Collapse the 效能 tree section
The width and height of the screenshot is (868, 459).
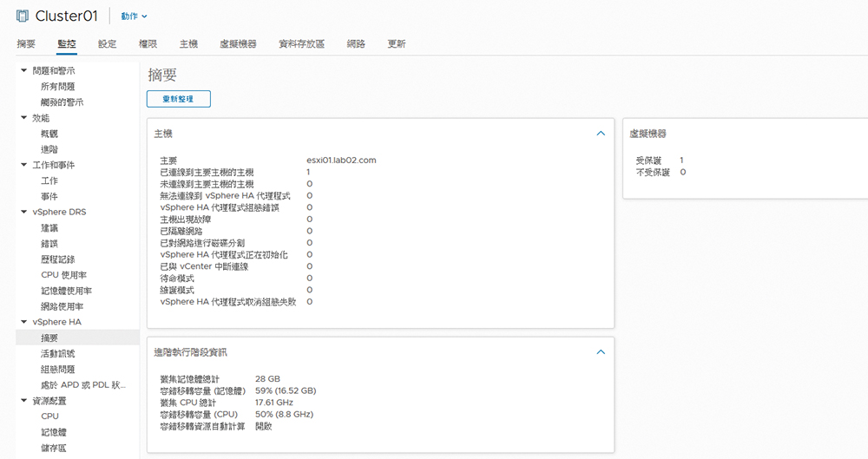[x=23, y=117]
